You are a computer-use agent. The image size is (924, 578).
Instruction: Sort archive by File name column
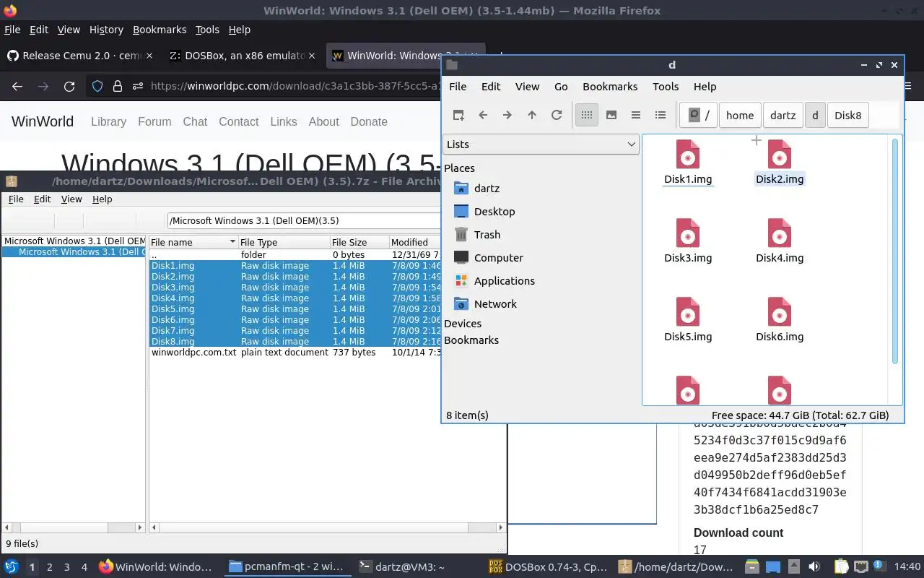pos(193,242)
